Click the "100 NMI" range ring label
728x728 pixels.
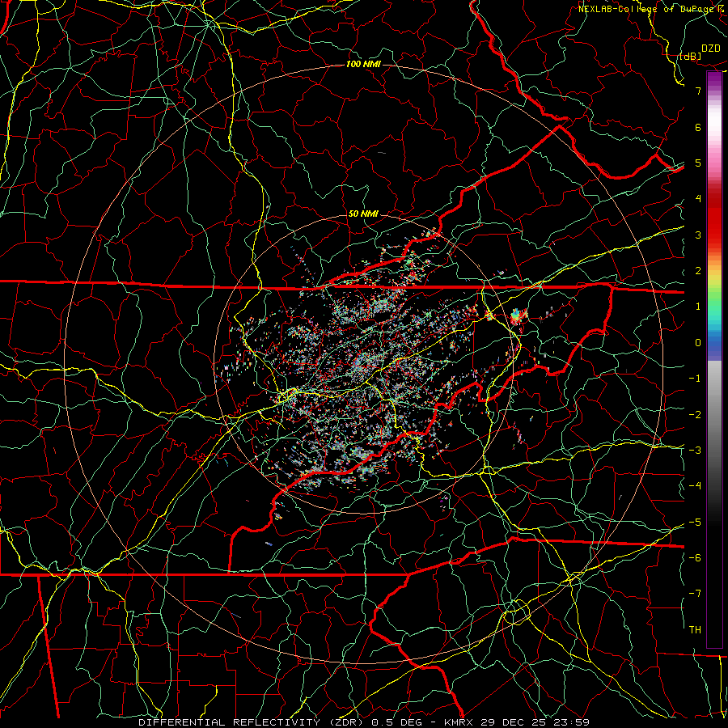tap(363, 64)
